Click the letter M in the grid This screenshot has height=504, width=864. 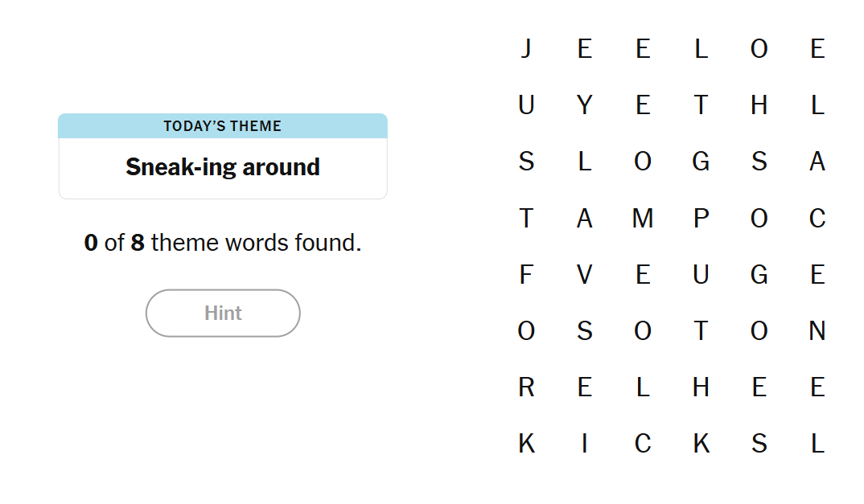click(x=643, y=218)
